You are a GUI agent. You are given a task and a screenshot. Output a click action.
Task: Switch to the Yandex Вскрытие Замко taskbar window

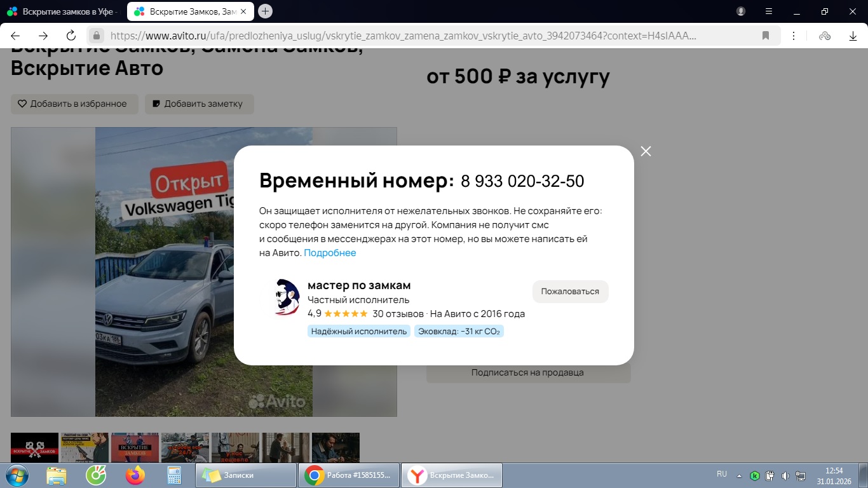click(x=452, y=475)
